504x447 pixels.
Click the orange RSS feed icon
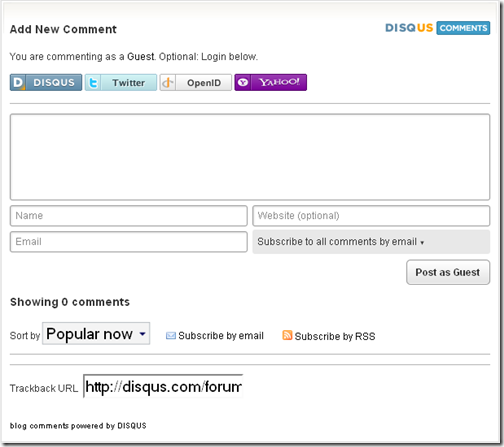point(287,335)
